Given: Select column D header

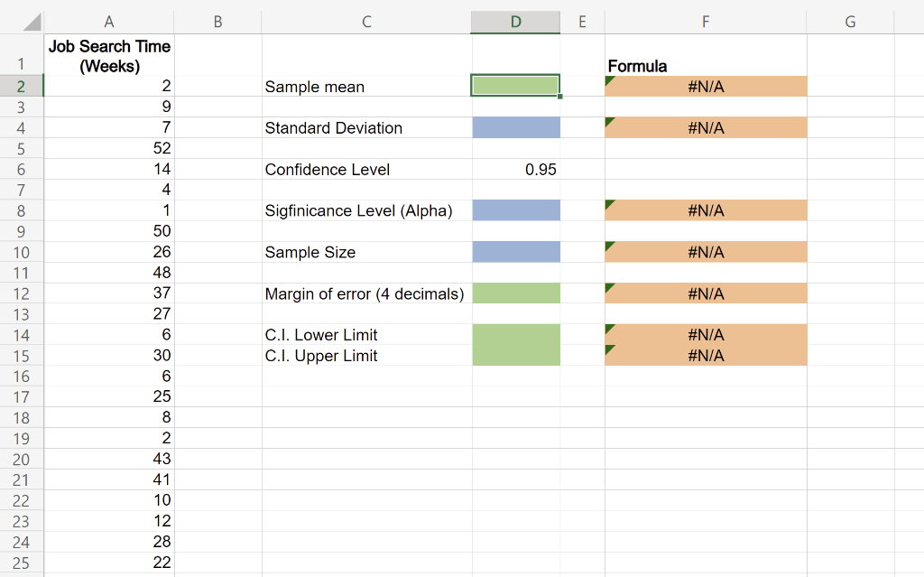Looking at the screenshot, I should 515,22.
